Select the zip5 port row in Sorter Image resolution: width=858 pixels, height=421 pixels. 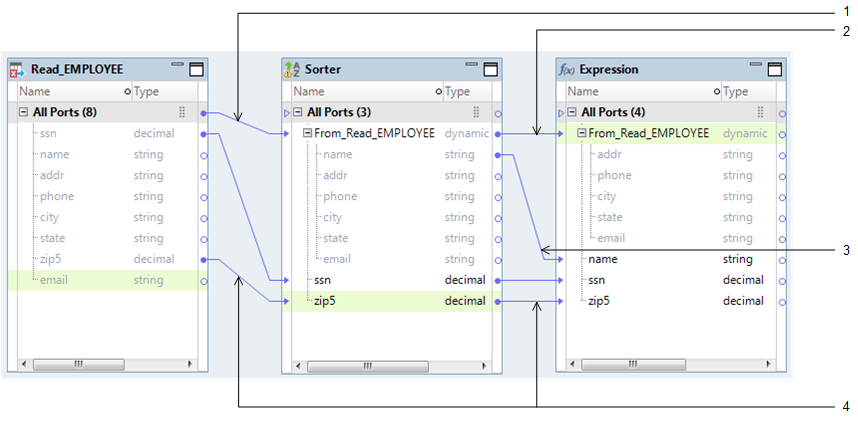point(380,301)
